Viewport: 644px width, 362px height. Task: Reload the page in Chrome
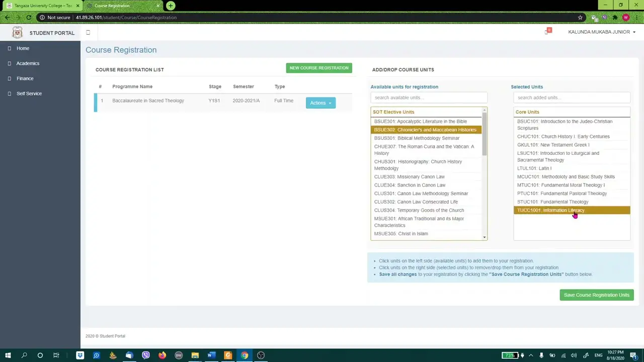[29, 18]
